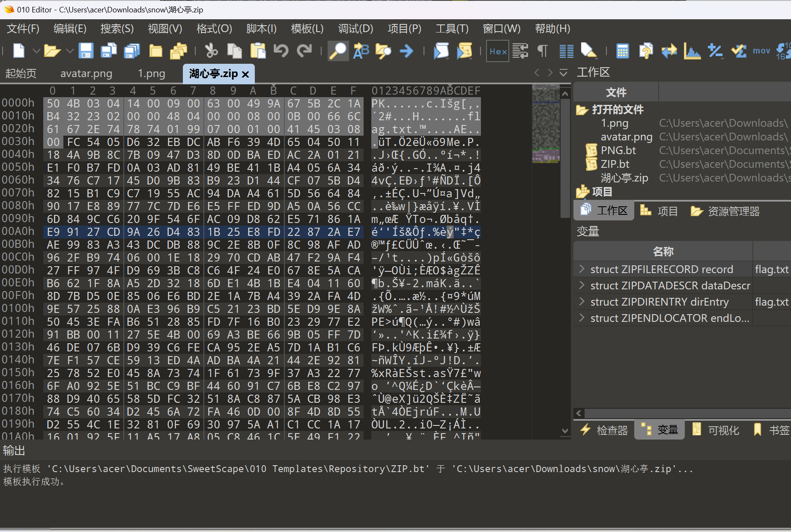The width and height of the screenshot is (791, 532).
Task: Open the Histogram chart tool
Action: [692, 51]
